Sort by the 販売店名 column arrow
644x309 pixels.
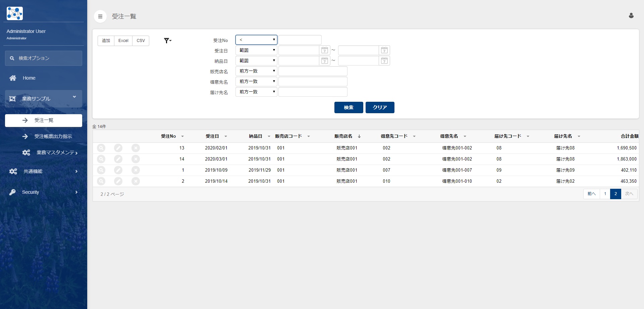359,136
